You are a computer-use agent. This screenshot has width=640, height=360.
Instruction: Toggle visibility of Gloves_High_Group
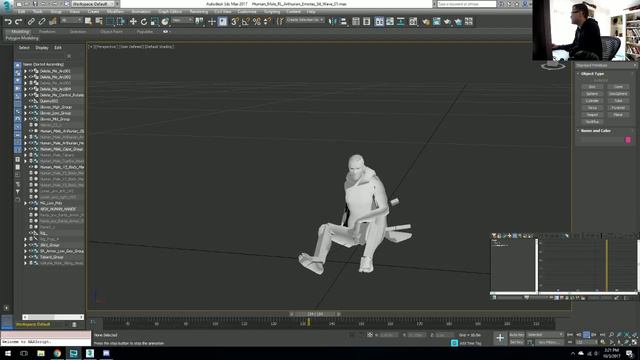point(31,107)
